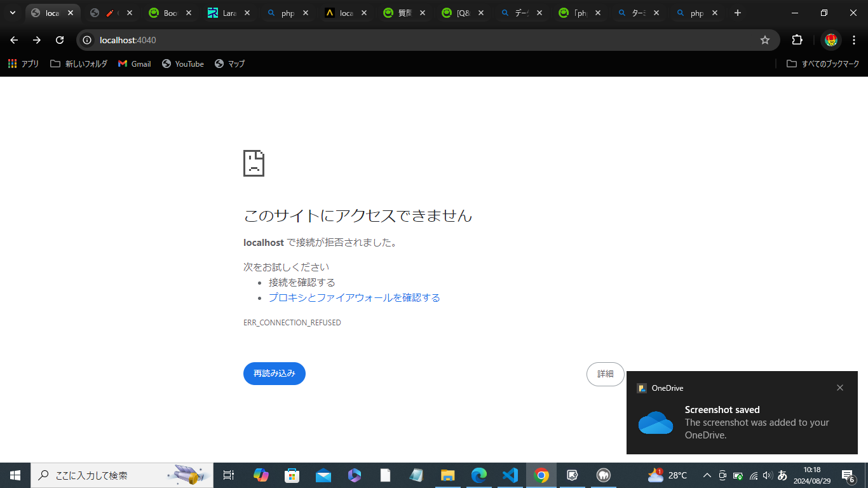Click the Chrome icon in taskbar
Viewport: 868px width, 488px height.
tap(541, 475)
